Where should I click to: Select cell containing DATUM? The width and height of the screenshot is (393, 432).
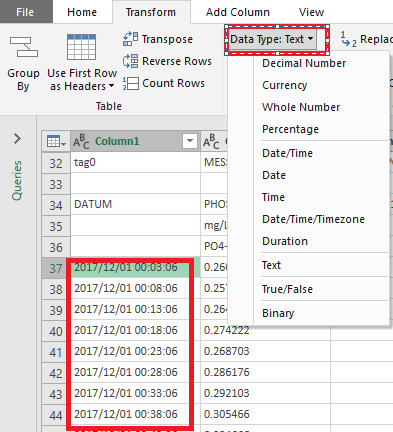point(135,204)
